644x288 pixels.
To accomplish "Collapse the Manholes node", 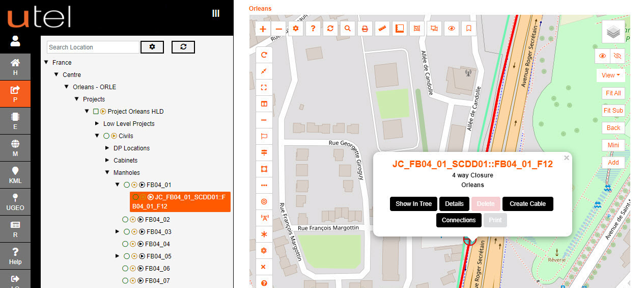I will point(107,173).
